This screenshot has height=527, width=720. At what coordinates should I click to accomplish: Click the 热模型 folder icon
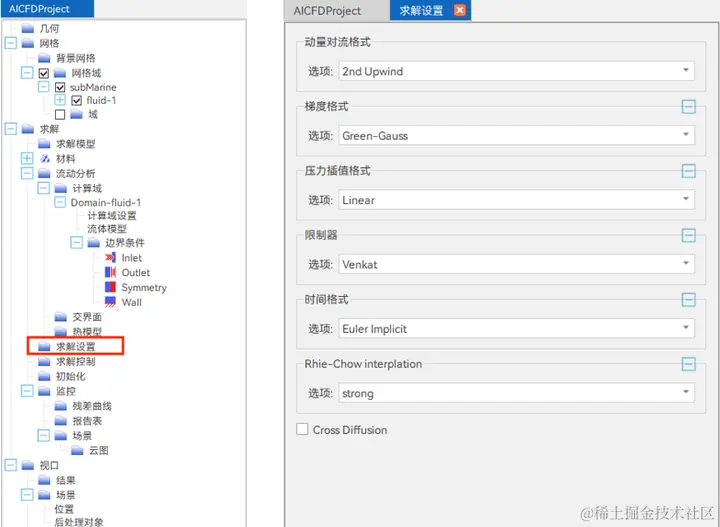[61, 331]
